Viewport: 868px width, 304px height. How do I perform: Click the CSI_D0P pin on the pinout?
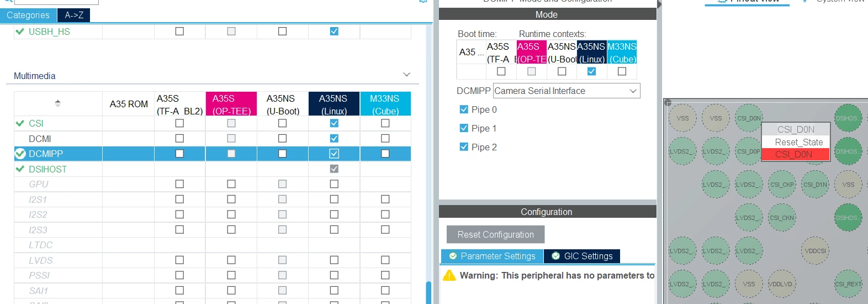click(x=749, y=151)
